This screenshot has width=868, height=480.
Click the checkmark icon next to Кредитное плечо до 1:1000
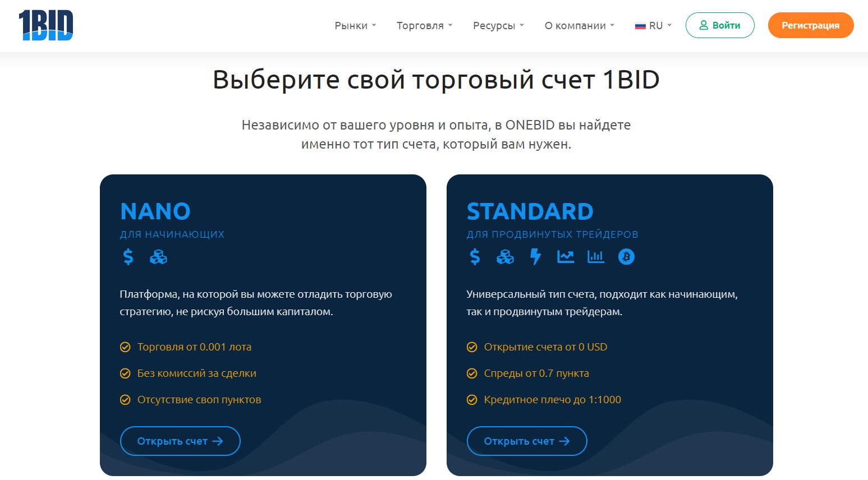(x=472, y=400)
